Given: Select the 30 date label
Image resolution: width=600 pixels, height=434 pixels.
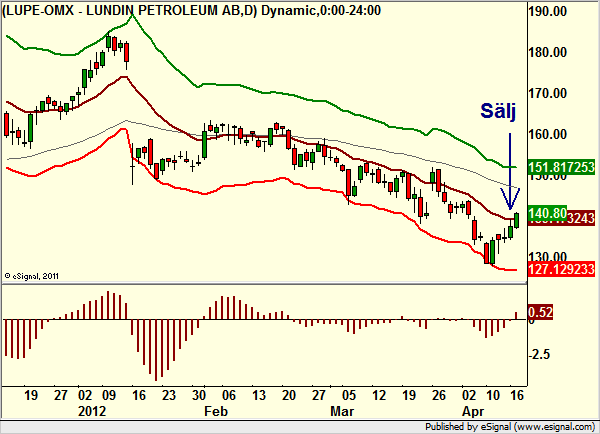Looking at the screenshot, I should point(199,395).
